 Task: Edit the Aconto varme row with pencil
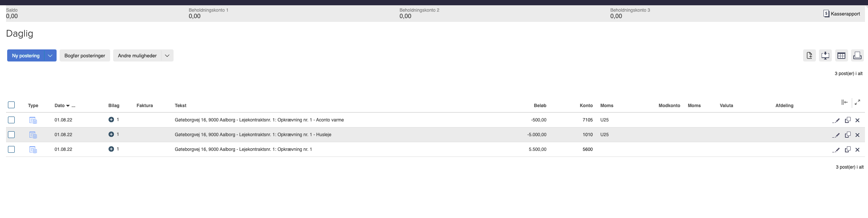point(836,120)
